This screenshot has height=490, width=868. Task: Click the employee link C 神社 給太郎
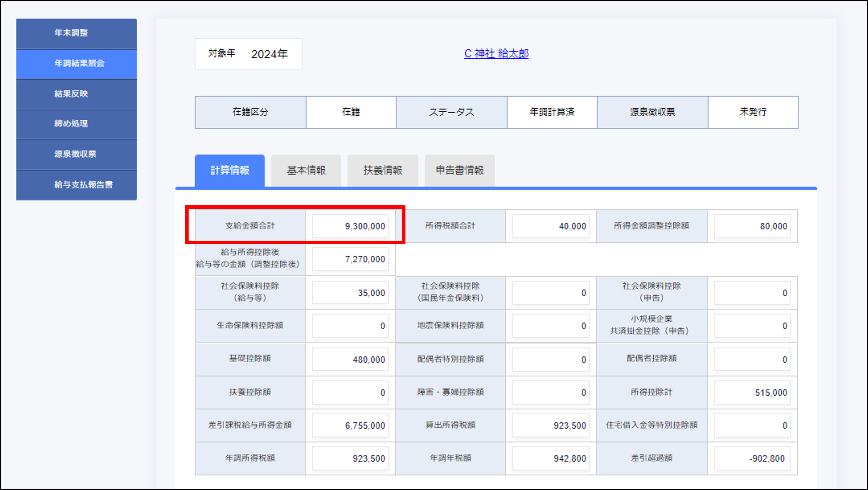(496, 54)
